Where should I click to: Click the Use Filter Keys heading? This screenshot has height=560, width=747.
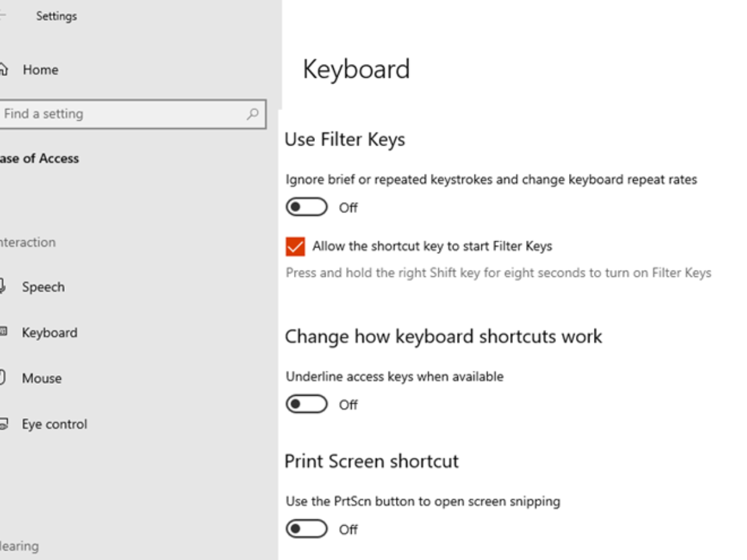[345, 139]
